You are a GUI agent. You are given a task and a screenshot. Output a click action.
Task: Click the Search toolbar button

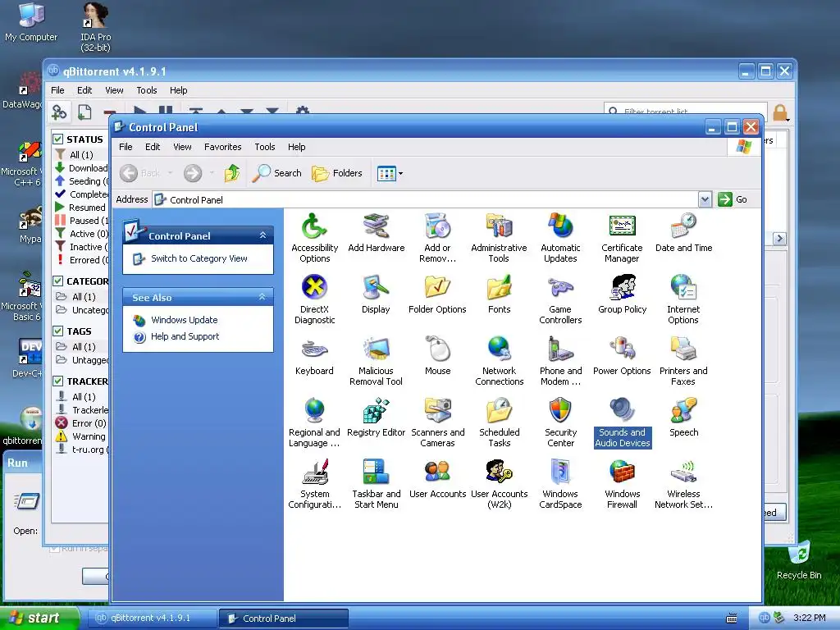click(x=277, y=173)
